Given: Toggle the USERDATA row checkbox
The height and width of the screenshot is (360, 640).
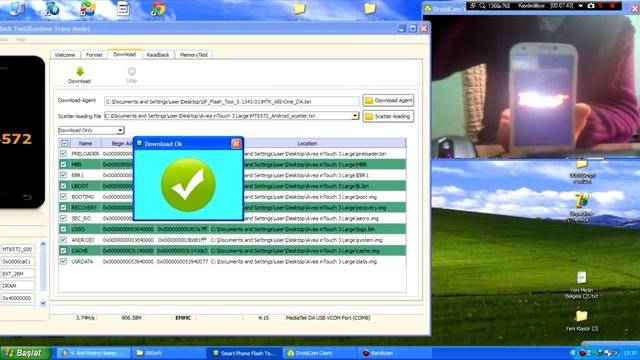Looking at the screenshot, I should pos(63,261).
